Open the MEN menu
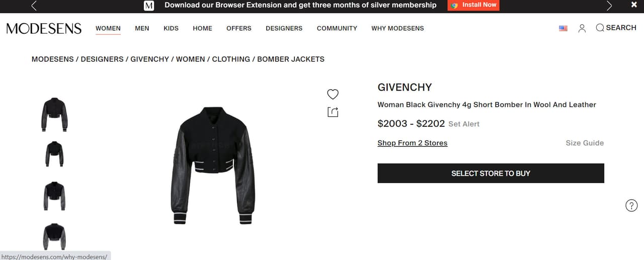Image resolution: width=644 pixels, height=260 pixels. click(x=142, y=28)
